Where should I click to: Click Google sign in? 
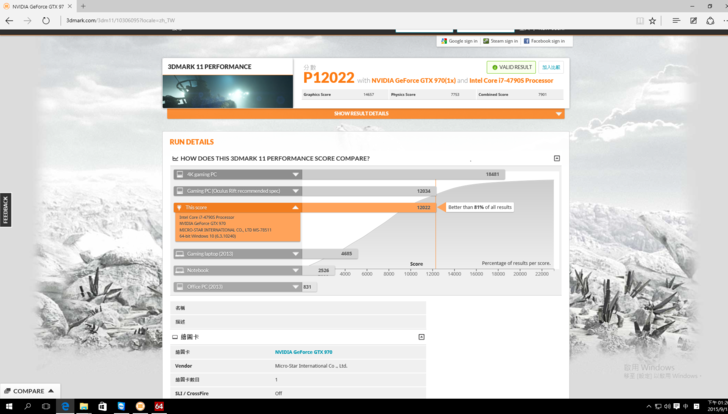[459, 41]
